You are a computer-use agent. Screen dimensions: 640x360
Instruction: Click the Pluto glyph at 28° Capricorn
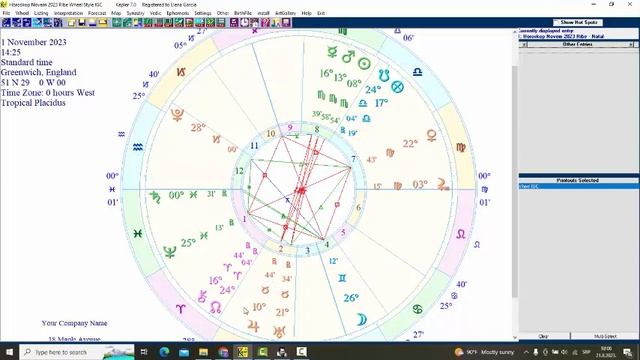[x=178, y=115]
